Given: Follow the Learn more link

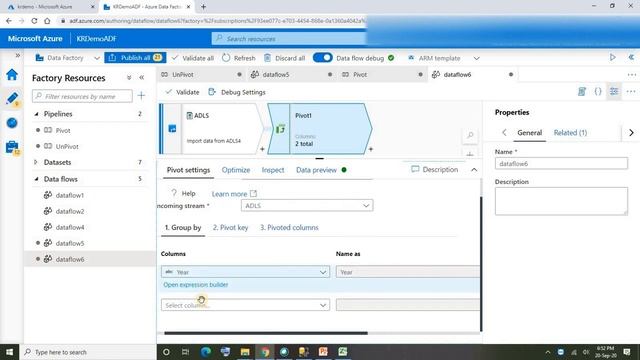Looking at the screenshot, I should point(234,194).
